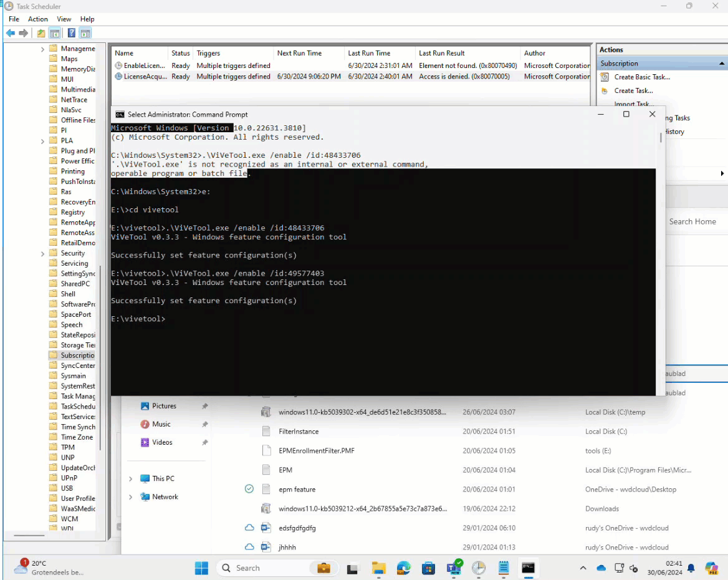Image resolution: width=728 pixels, height=580 pixels.
Task: Select the LicenseAcqu... task row
Action: click(352, 76)
